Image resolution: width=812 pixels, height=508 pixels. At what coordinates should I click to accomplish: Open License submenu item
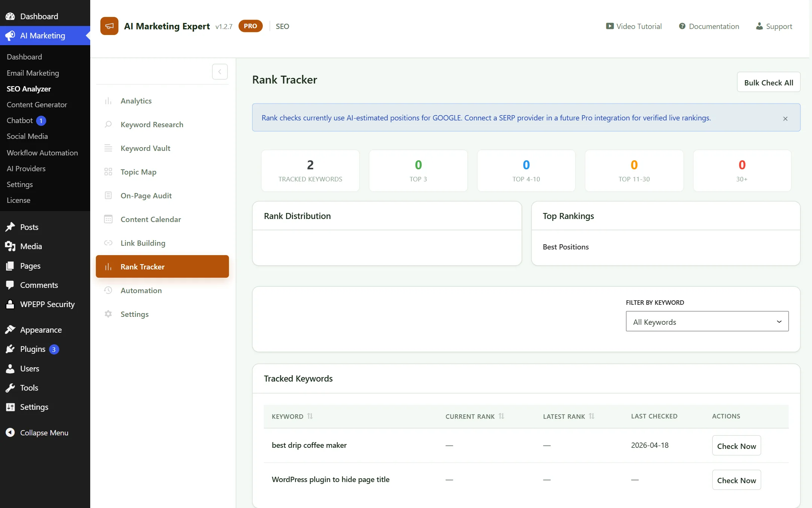[18, 200]
